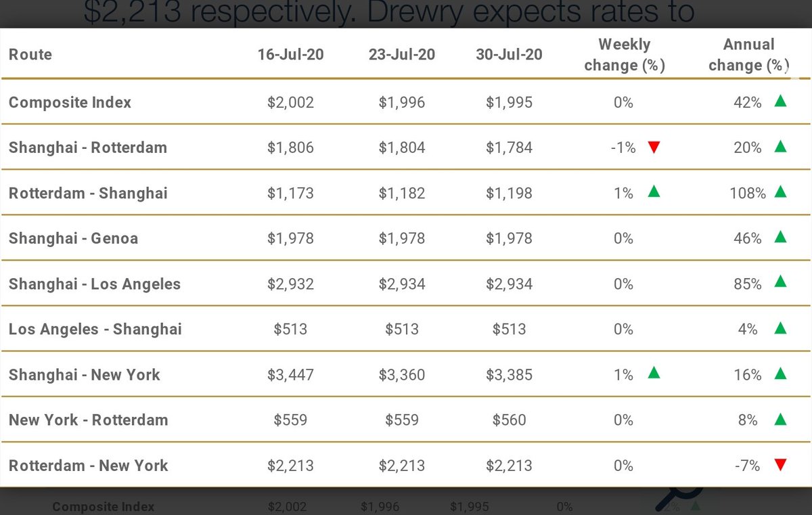Select the 16-Jul-20 column header
Viewport: 812px width, 515px height.
coord(290,55)
